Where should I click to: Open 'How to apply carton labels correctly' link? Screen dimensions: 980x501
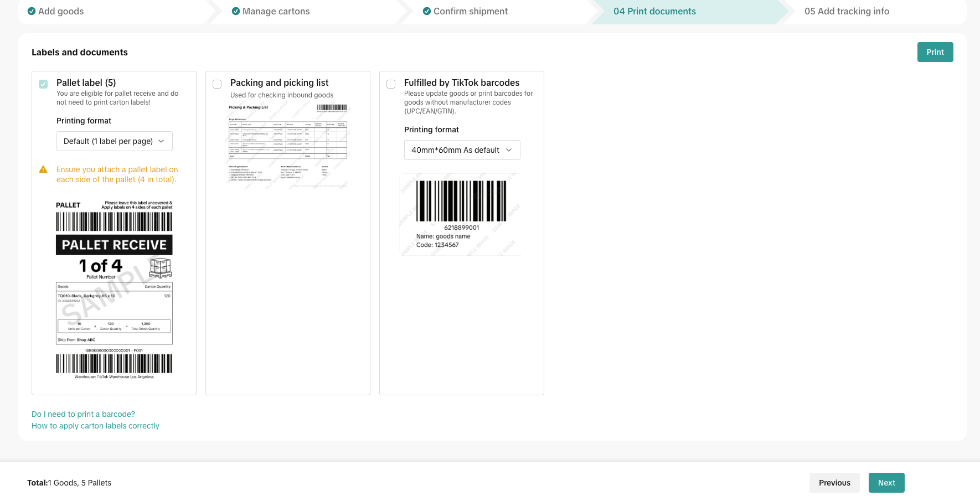tap(95, 426)
